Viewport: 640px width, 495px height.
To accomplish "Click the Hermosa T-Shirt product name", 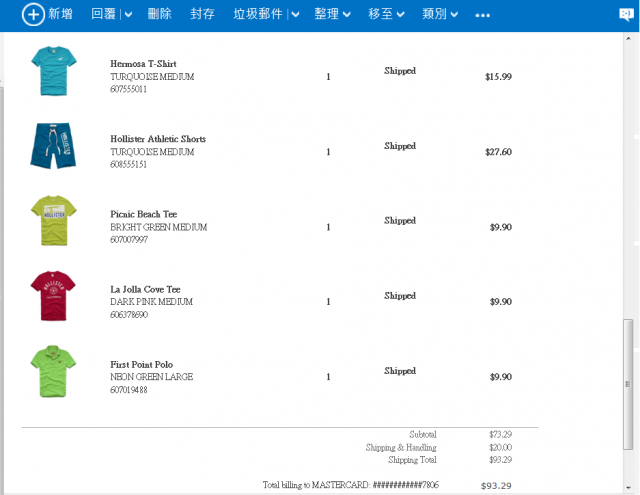I will tap(143, 64).
